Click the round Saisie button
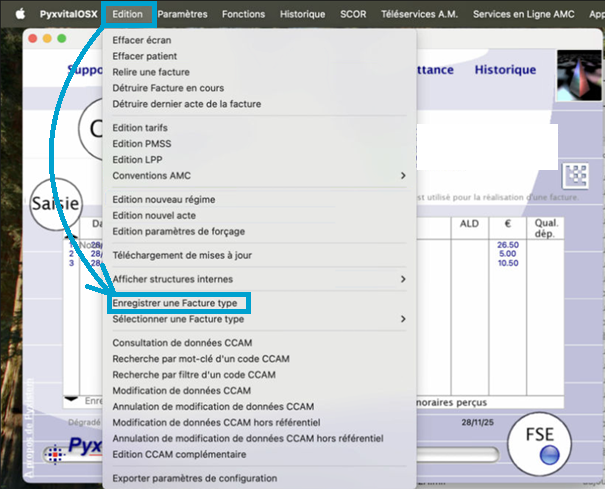The height and width of the screenshot is (489, 605). 54,202
